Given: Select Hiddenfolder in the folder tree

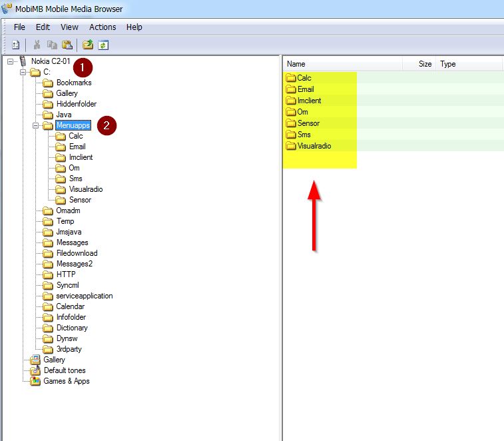Looking at the screenshot, I should pyautogui.click(x=76, y=104).
